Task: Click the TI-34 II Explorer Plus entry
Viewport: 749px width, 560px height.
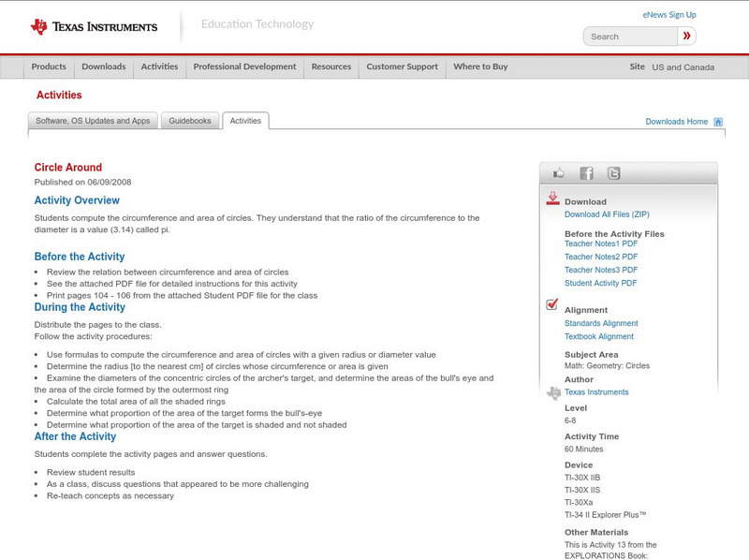Action: (605, 515)
